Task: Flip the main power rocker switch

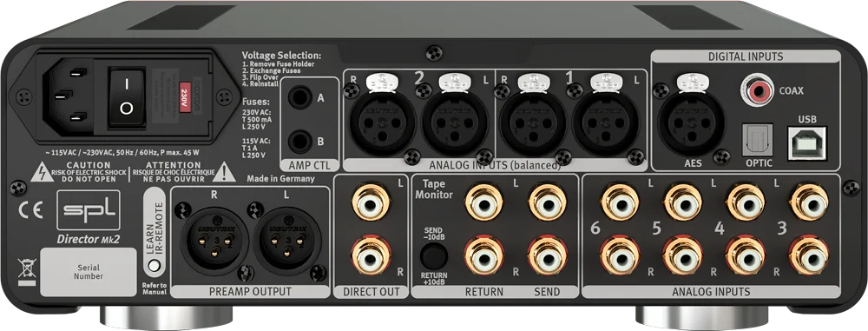Action: [126, 96]
